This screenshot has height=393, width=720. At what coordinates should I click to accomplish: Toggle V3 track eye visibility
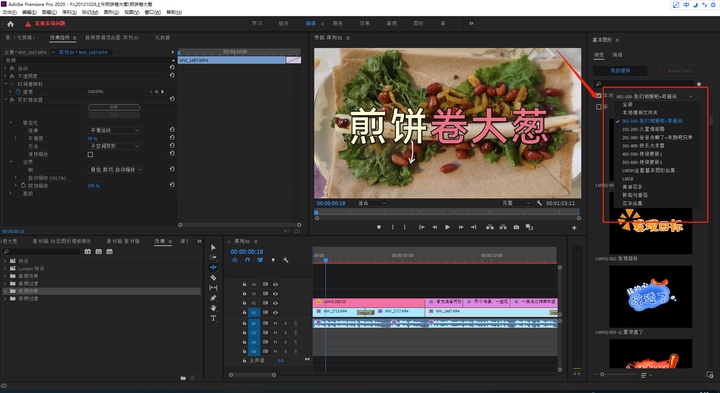(276, 294)
